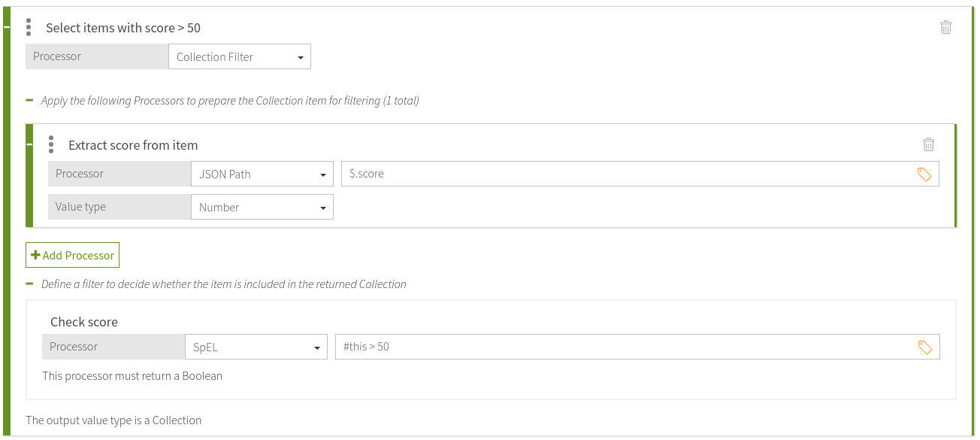Open the JSON Path processor dropdown

click(262, 173)
